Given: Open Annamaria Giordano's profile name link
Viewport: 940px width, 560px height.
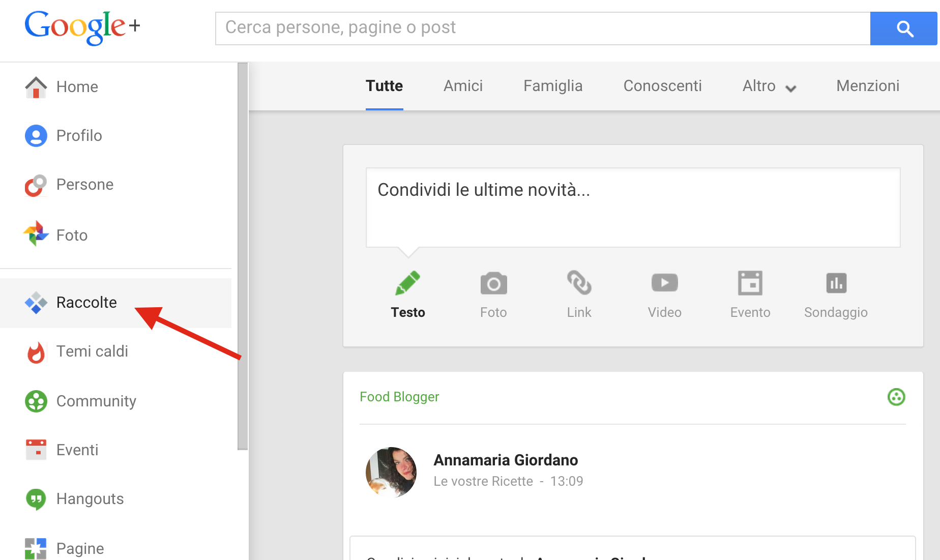Looking at the screenshot, I should [x=506, y=460].
